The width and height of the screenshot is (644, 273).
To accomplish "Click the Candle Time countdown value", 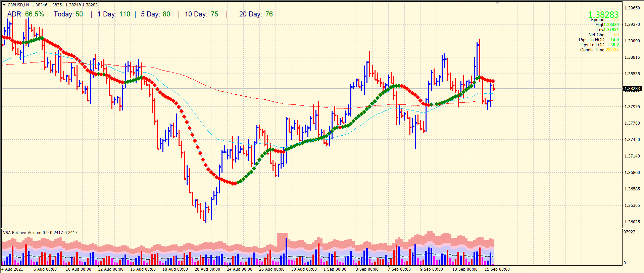I will 612,50.
